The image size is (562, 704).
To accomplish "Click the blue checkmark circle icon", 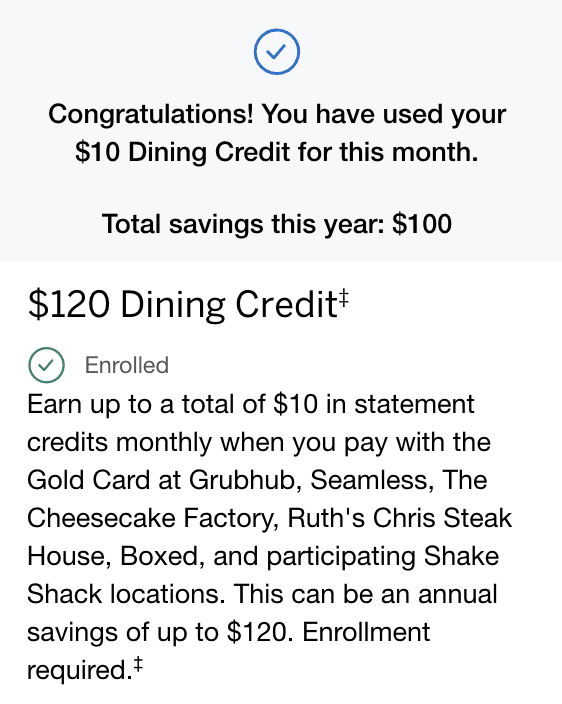I will 277,52.
